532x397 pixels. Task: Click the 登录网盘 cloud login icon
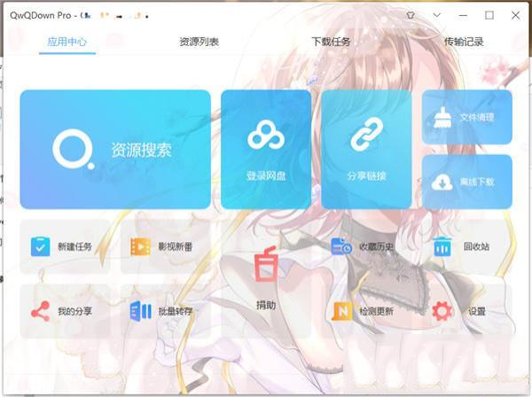click(x=266, y=136)
